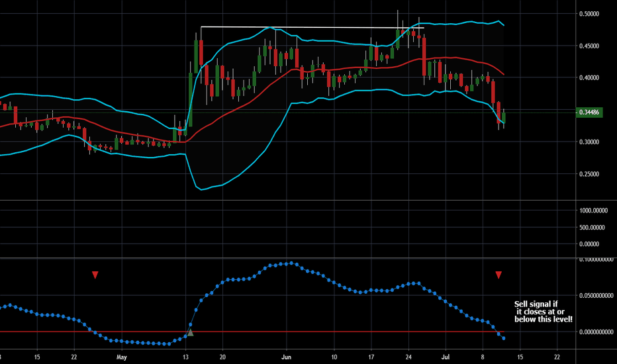This screenshot has width=617, height=364.
Task: Select the red zero line in oscillator pane
Action: click(x=252, y=332)
